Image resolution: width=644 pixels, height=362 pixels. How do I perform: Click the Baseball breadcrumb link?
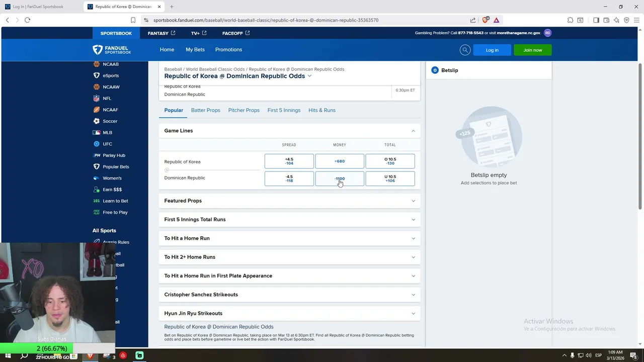click(173, 69)
